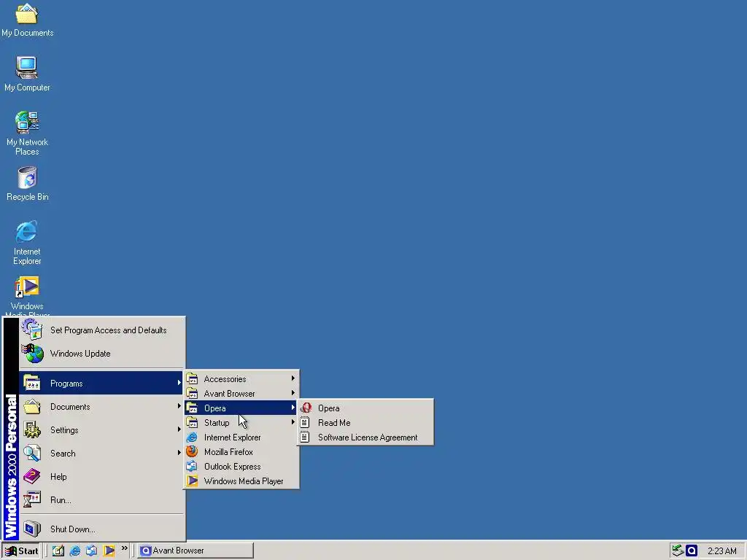Click the Outlook Express icon in Programs
This screenshot has width=747, height=560.
192,466
